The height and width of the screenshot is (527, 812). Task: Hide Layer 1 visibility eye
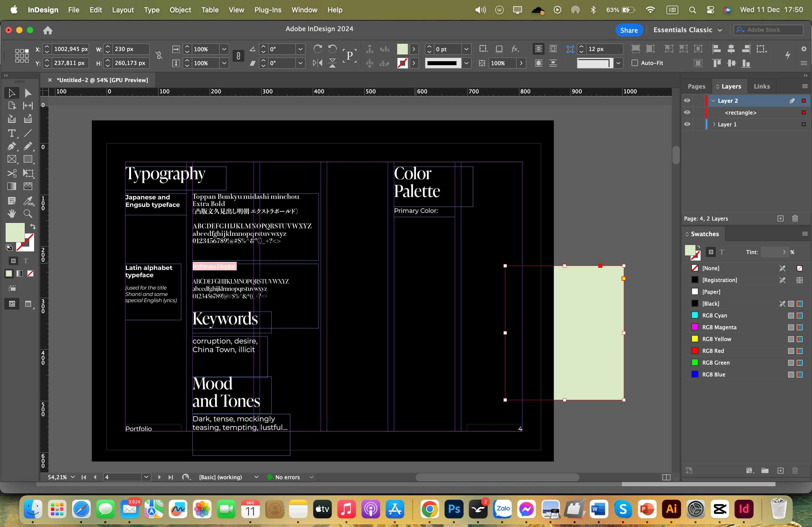coord(687,125)
